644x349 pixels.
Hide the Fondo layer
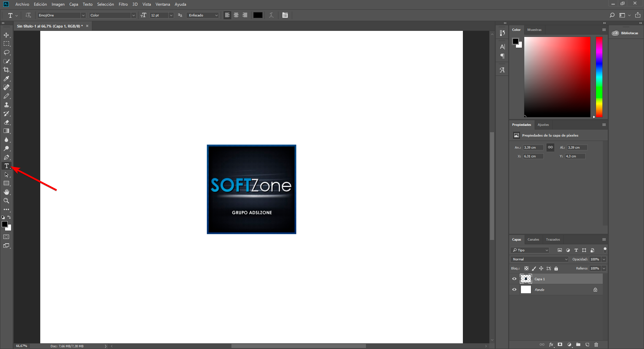(x=514, y=290)
